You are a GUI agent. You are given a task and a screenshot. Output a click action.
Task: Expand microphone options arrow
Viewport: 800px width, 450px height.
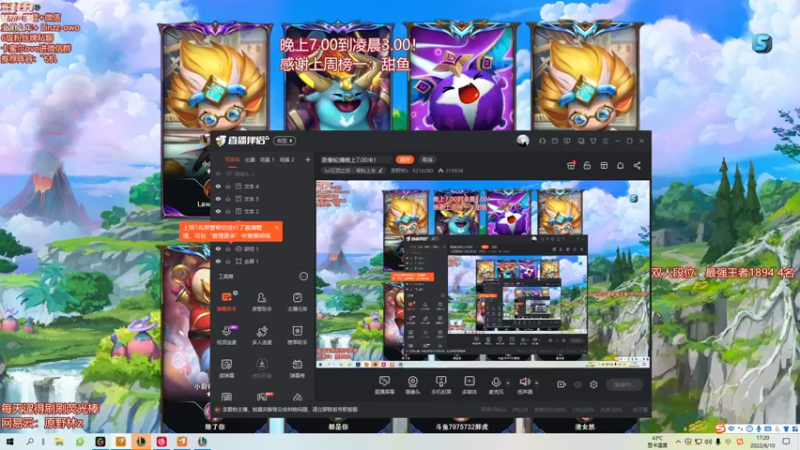coord(508,383)
